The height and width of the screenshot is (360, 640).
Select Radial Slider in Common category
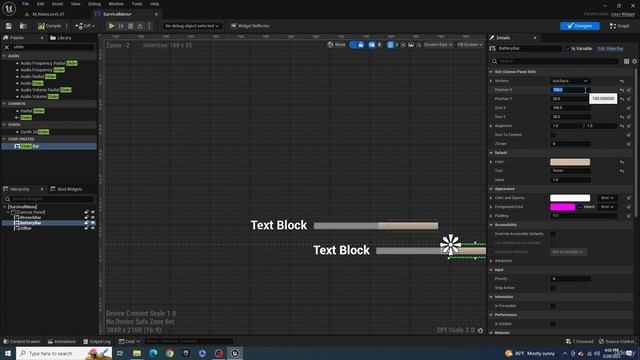tap(33, 111)
